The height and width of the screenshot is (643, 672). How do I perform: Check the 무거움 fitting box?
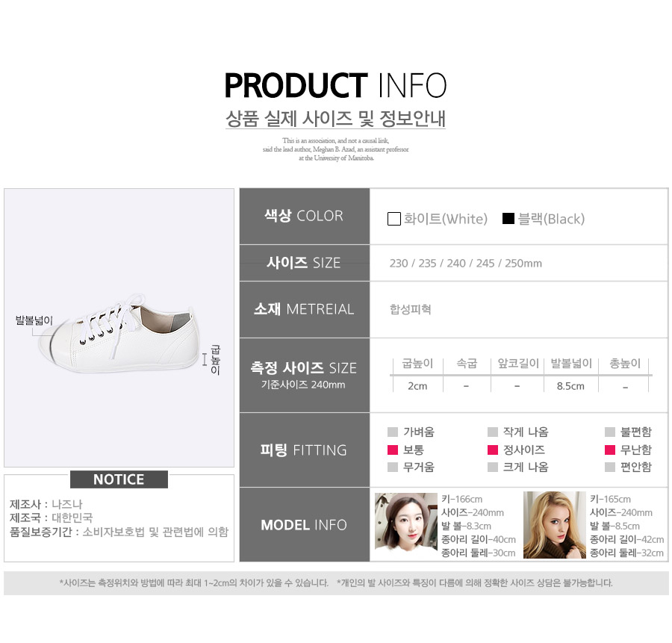pyautogui.click(x=393, y=468)
